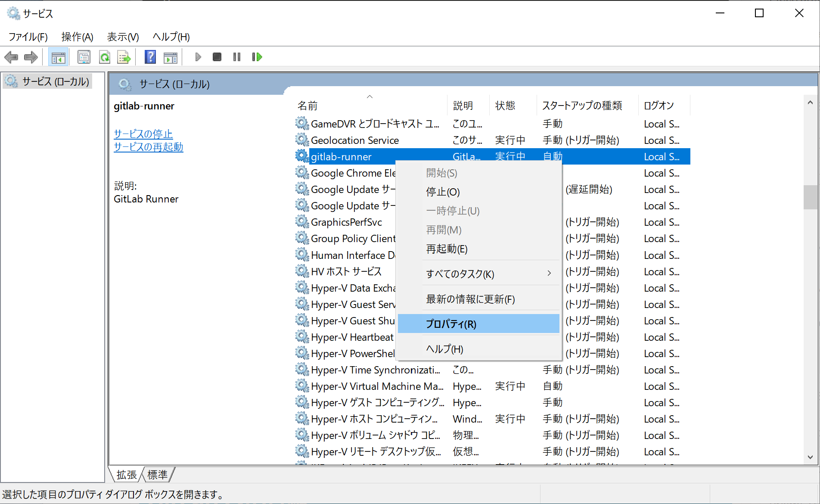Click the サービスの停止 link
The image size is (820, 504).
click(143, 134)
